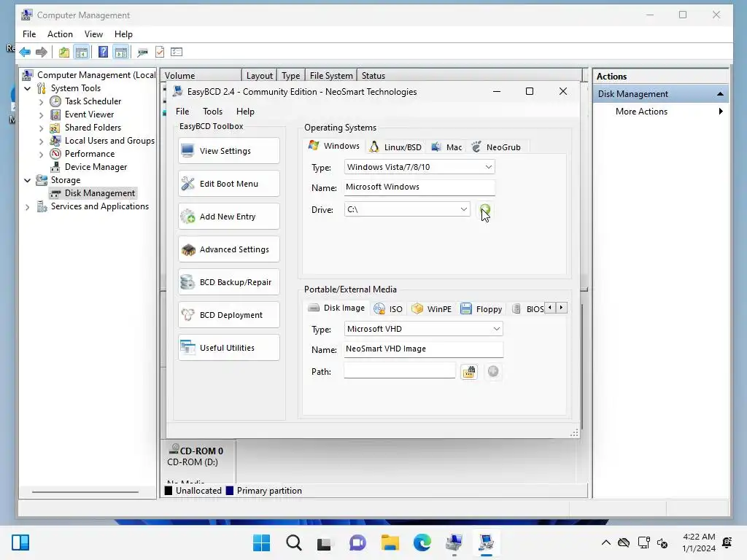Open BCD Backup/Repair section
Image resolution: width=747 pixels, height=560 pixels.
229,282
